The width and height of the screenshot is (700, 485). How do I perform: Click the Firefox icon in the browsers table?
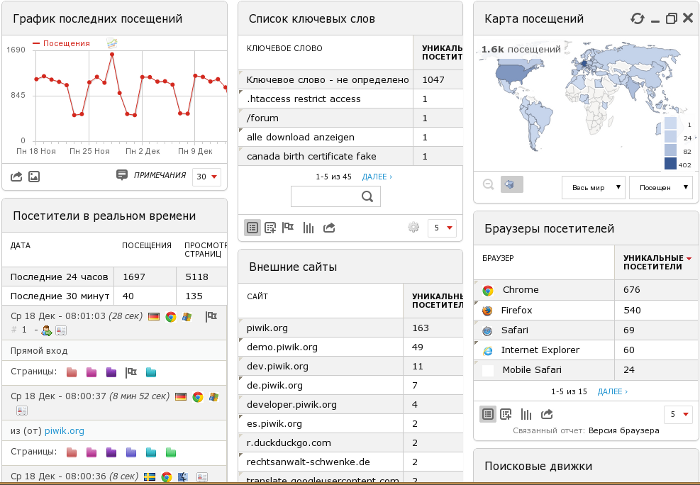click(x=487, y=310)
